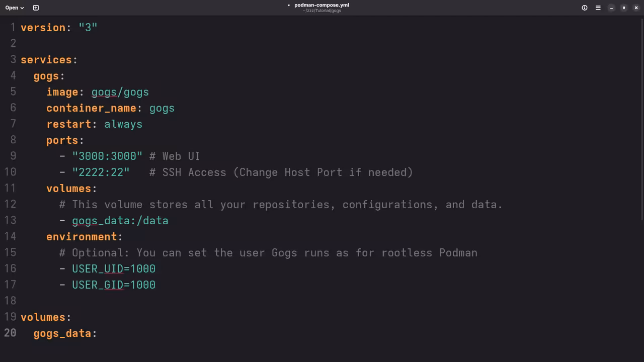This screenshot has height=362, width=644.
Task: Click the unsaved-changes dot beside the filename
Action: pos(288,6)
